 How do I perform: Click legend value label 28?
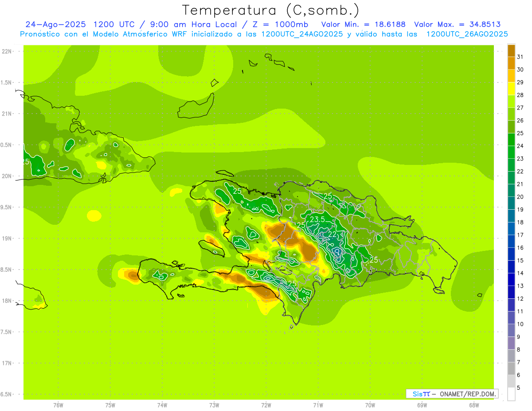pyautogui.click(x=520, y=95)
